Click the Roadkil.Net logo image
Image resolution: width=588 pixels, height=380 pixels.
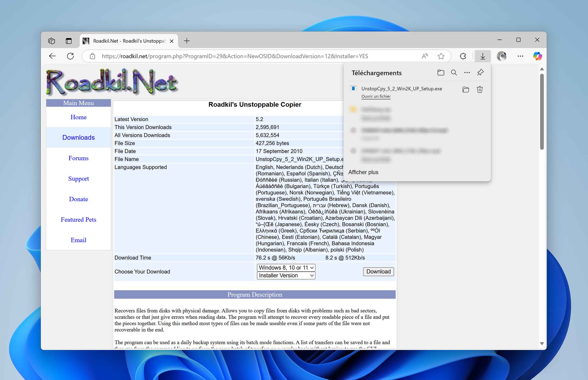pos(112,82)
